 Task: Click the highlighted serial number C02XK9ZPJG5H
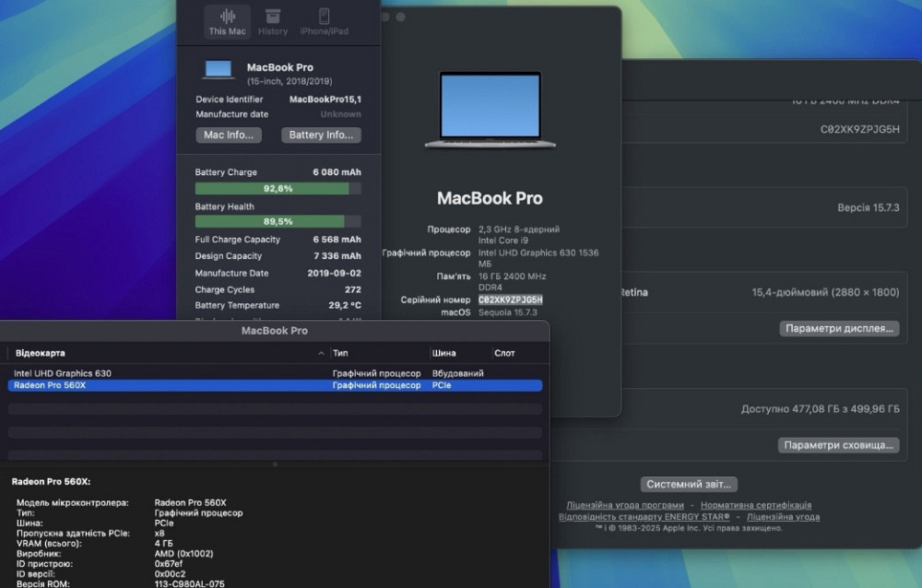tap(510, 300)
